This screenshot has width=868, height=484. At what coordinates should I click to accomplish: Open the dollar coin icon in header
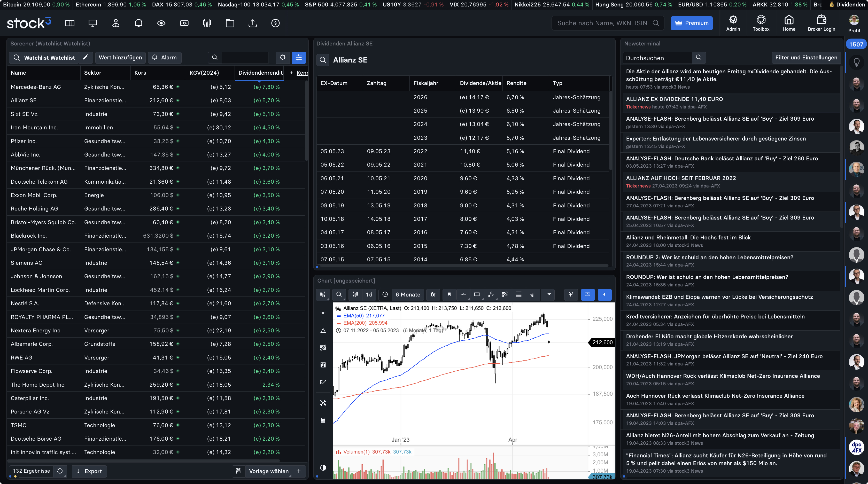[276, 23]
